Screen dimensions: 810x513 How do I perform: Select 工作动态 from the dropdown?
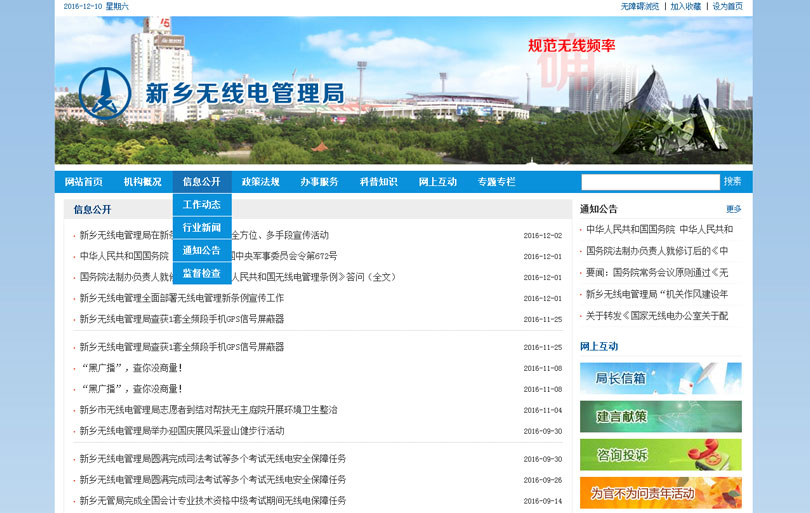point(202,205)
